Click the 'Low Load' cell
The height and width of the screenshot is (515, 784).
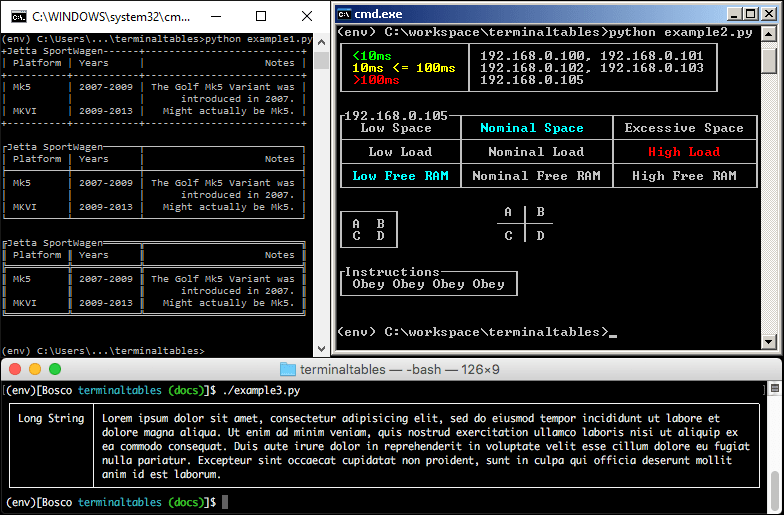[x=400, y=152]
